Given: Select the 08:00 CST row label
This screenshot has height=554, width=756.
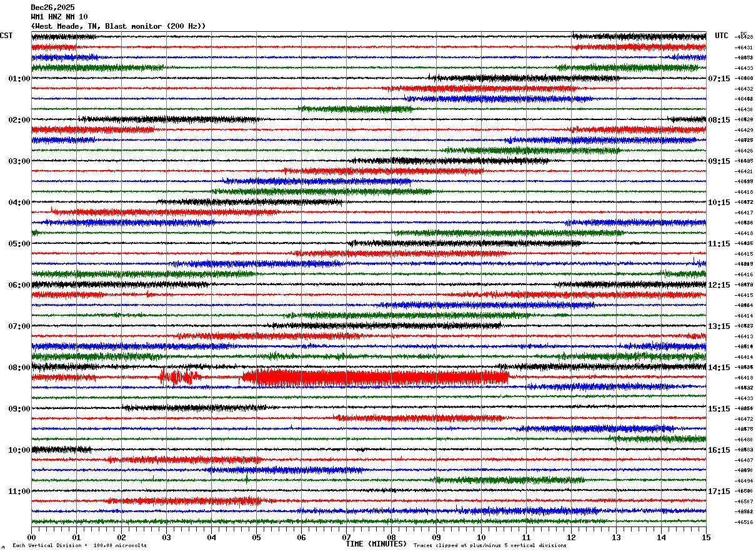Looking at the screenshot, I should coord(19,368).
